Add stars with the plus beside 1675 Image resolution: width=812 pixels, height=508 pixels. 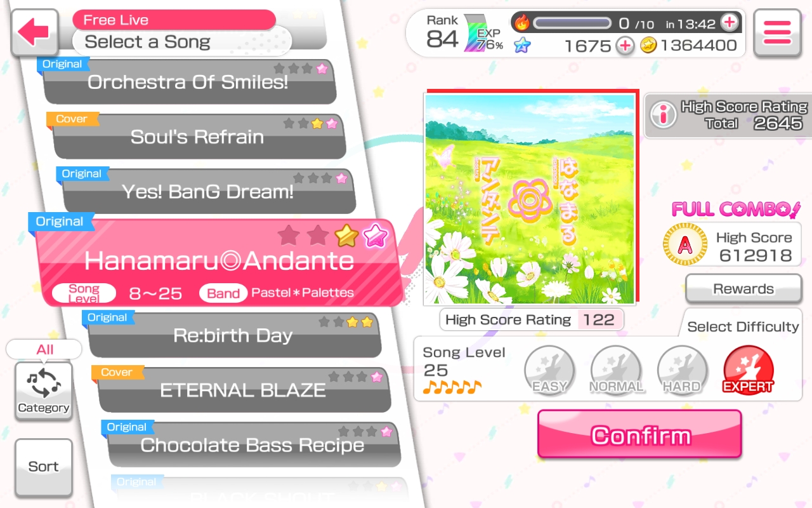[x=625, y=46]
